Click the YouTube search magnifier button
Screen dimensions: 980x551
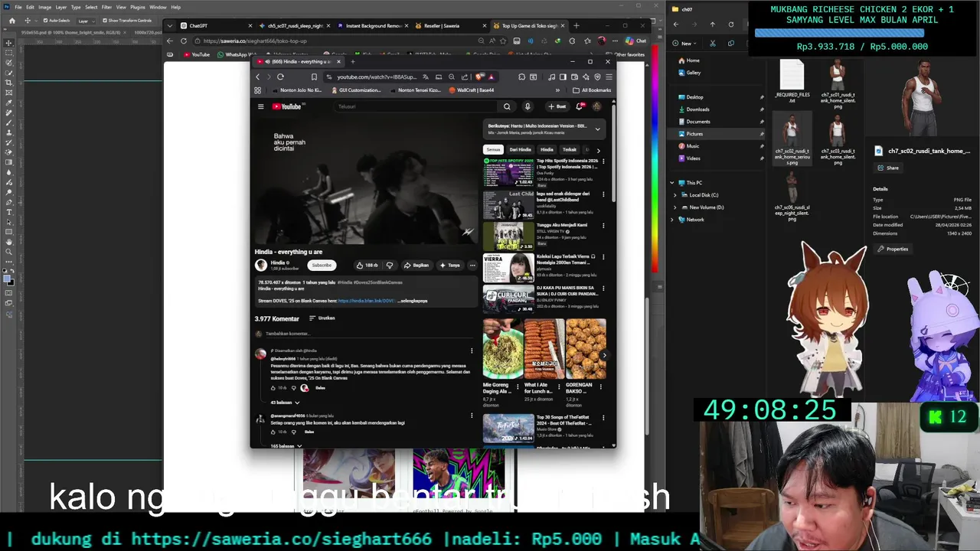pos(507,106)
